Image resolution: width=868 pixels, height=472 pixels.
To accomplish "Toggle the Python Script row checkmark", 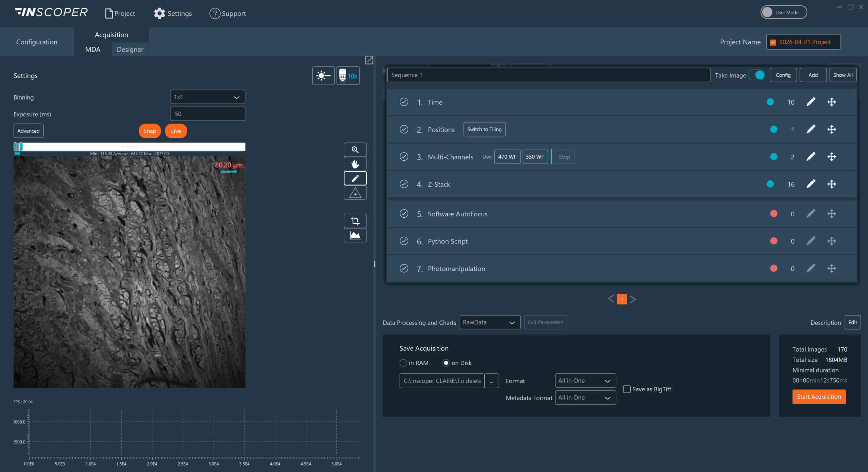I will 404,241.
